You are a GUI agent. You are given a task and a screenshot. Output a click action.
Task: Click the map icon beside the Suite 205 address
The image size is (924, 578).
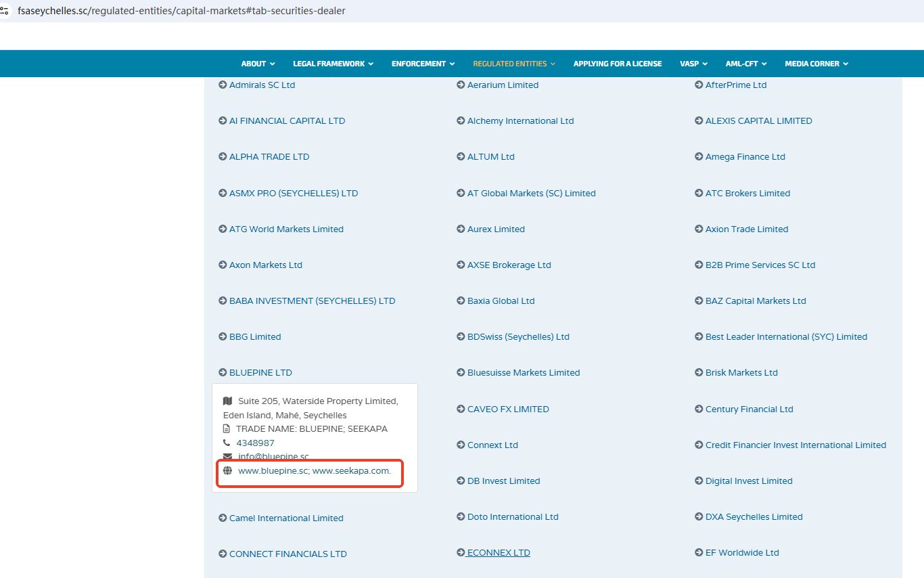point(227,401)
